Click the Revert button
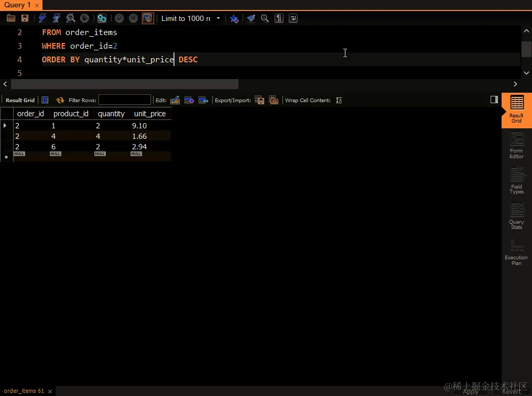 point(512,392)
